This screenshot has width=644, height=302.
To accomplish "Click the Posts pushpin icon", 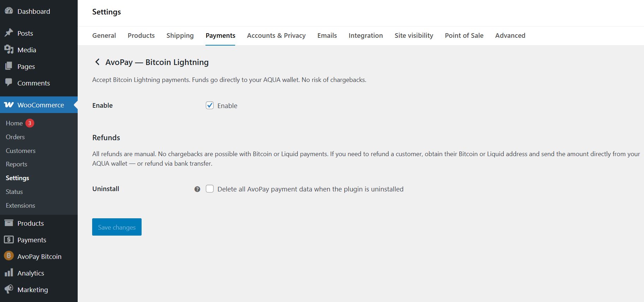I will [x=9, y=33].
